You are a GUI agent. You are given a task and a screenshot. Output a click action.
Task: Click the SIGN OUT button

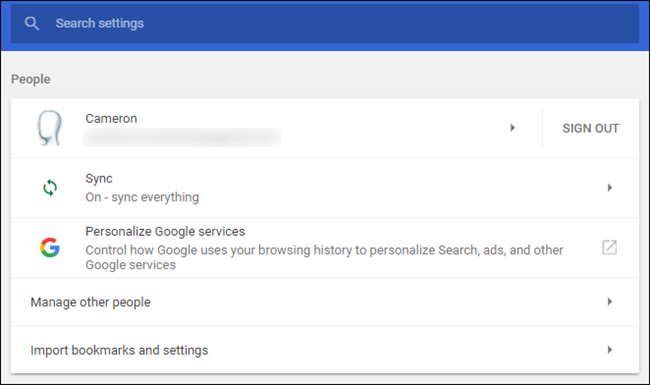[x=591, y=128]
